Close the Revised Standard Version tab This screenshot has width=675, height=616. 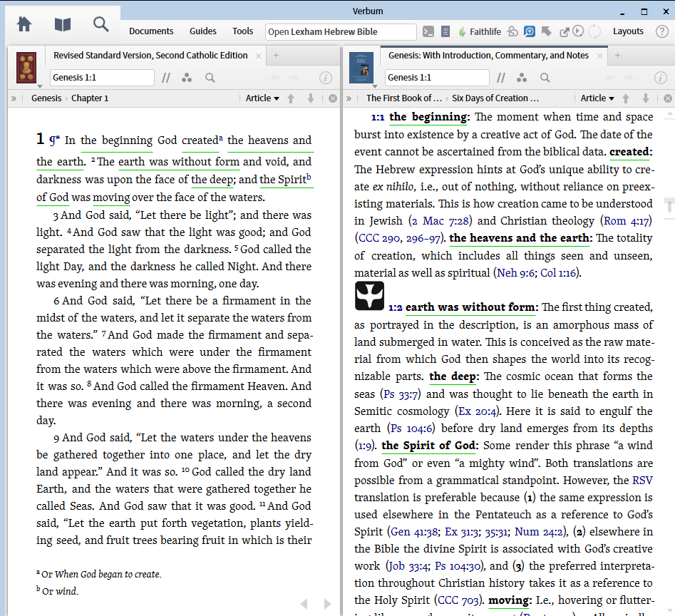[x=258, y=56]
